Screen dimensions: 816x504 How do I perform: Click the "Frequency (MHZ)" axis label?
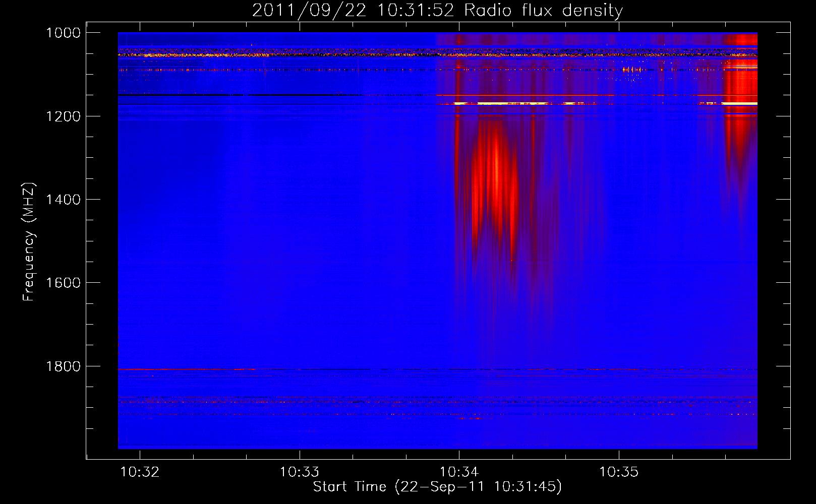tap(29, 242)
